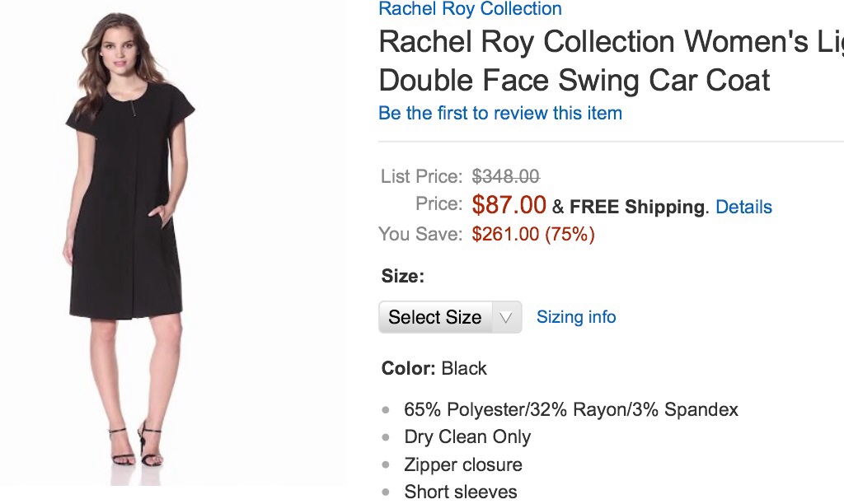844x504 pixels.
Task: Click the $261.00 (75%) savings amount
Action: (x=532, y=234)
